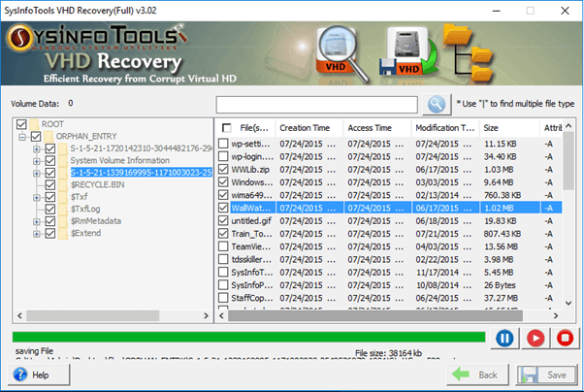
Task: Click the 26 Bytes size cell
Action: pyautogui.click(x=500, y=285)
